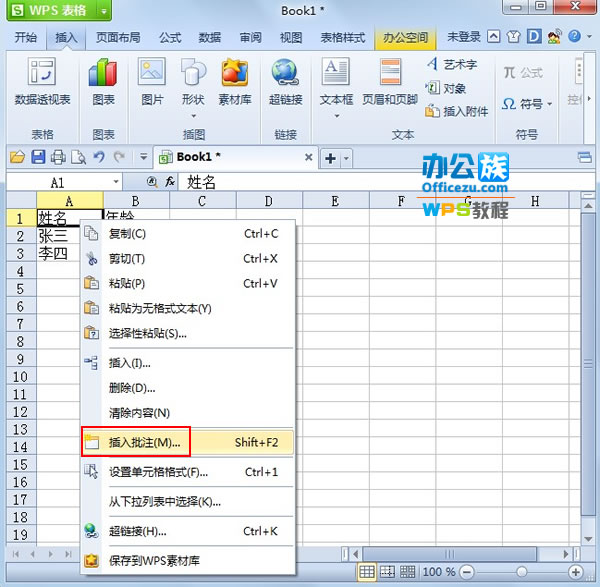Expand the help menu arrow

click(x=589, y=37)
